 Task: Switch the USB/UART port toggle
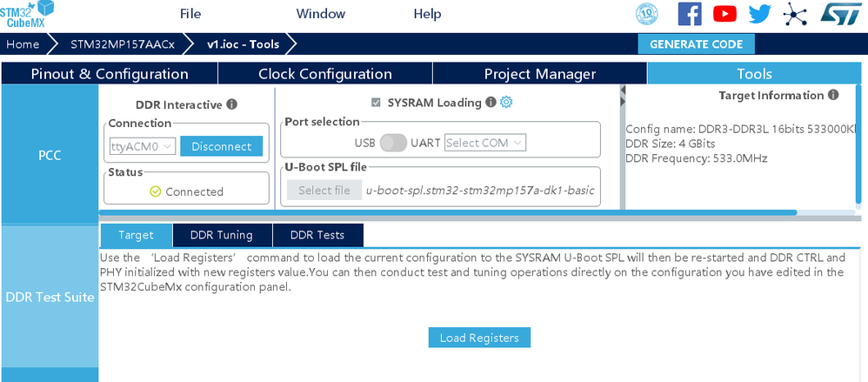point(394,143)
